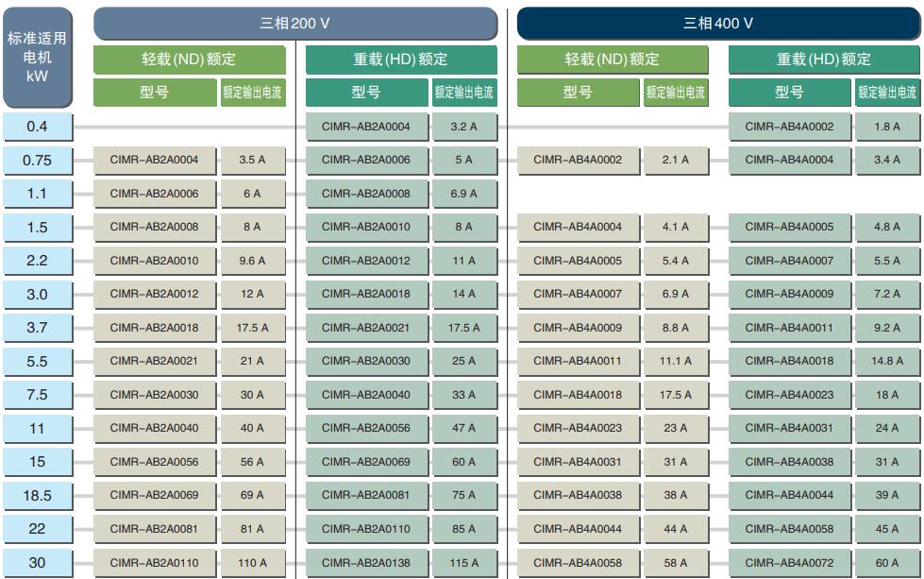The image size is (924, 579).
Task: Click the 30 kW motor row label
Action: click(x=37, y=563)
